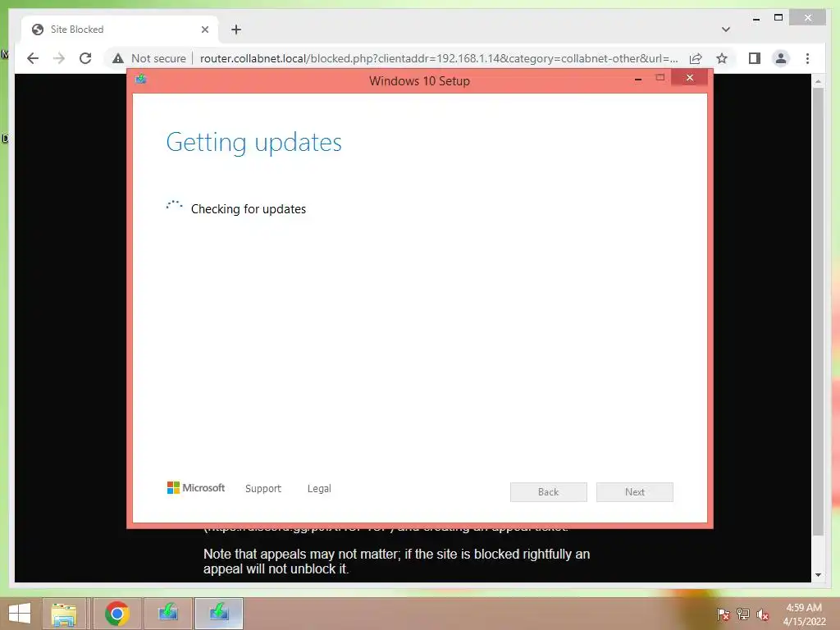The image size is (840, 630).
Task: Open File Explorer from taskbar
Action: click(64, 614)
